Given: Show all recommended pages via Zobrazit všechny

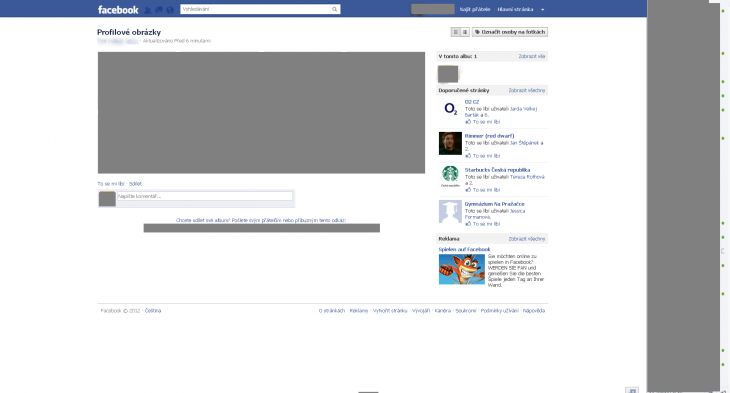Looking at the screenshot, I should [527, 90].
